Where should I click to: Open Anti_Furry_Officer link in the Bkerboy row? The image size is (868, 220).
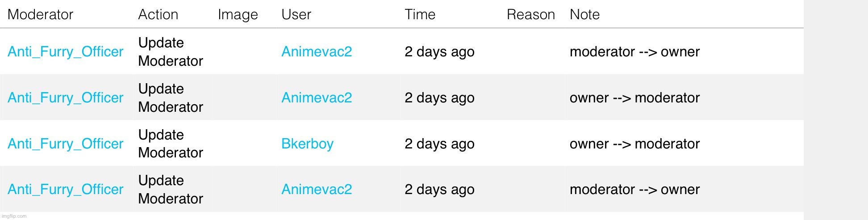(x=65, y=144)
